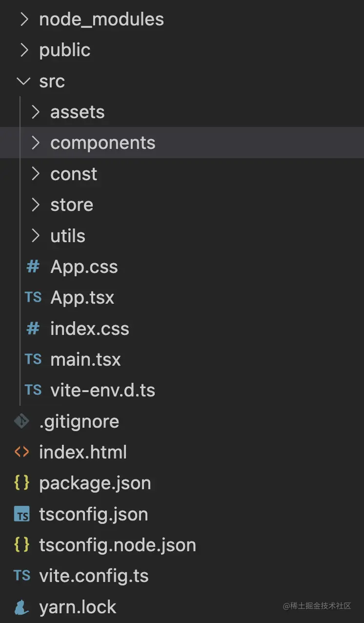Click the TS icon next to main.tsx

pos(33,359)
